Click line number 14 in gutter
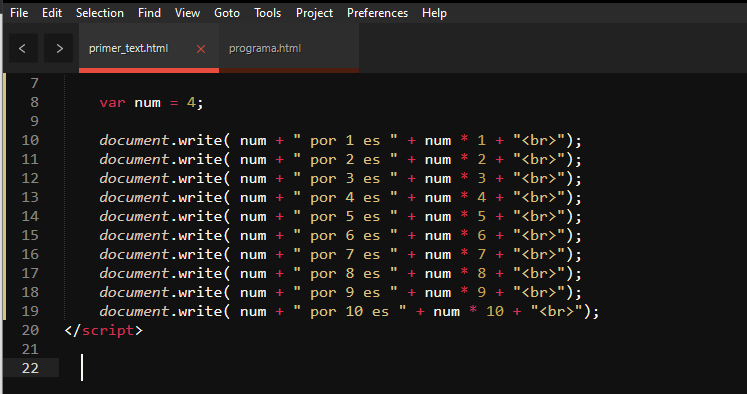Image resolution: width=747 pixels, height=394 pixels. point(30,217)
